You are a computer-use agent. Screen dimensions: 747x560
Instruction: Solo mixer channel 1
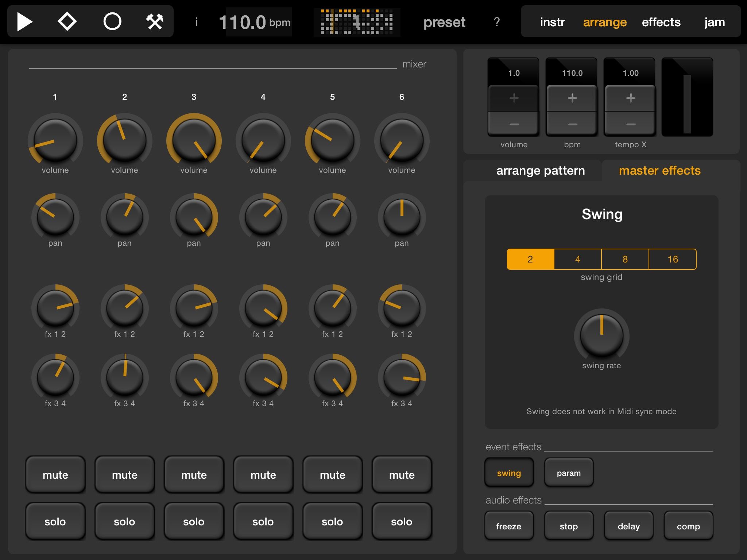(55, 521)
